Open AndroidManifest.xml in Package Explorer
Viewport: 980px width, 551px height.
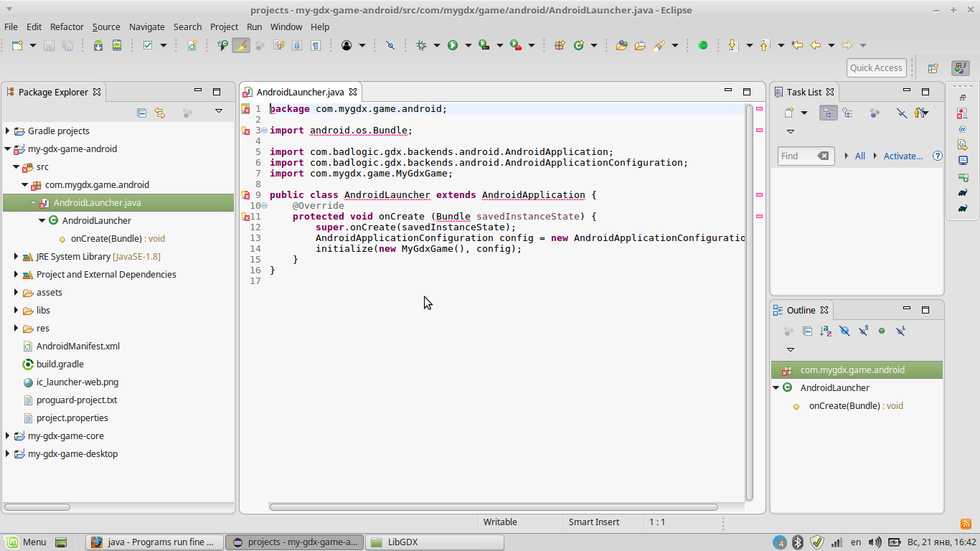tap(78, 346)
